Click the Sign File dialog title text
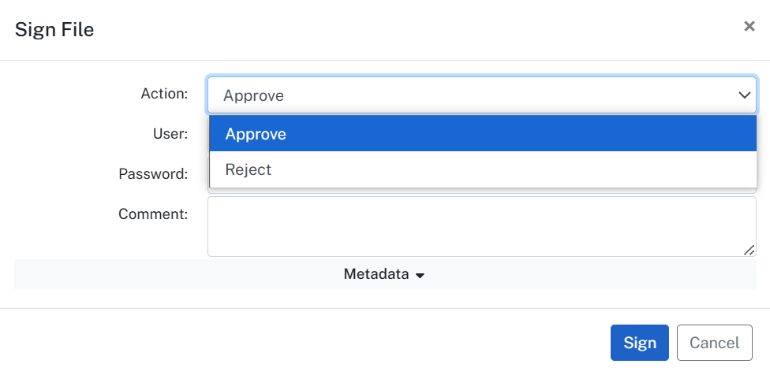This screenshot has height=375, width=770. (x=54, y=29)
